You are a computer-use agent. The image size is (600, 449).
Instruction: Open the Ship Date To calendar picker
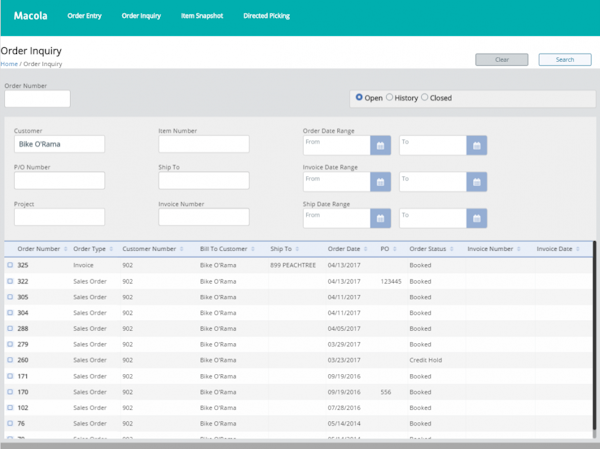[x=477, y=218]
